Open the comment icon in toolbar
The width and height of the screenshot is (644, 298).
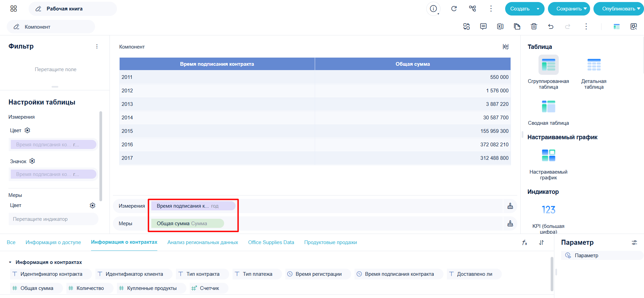pyautogui.click(x=483, y=26)
